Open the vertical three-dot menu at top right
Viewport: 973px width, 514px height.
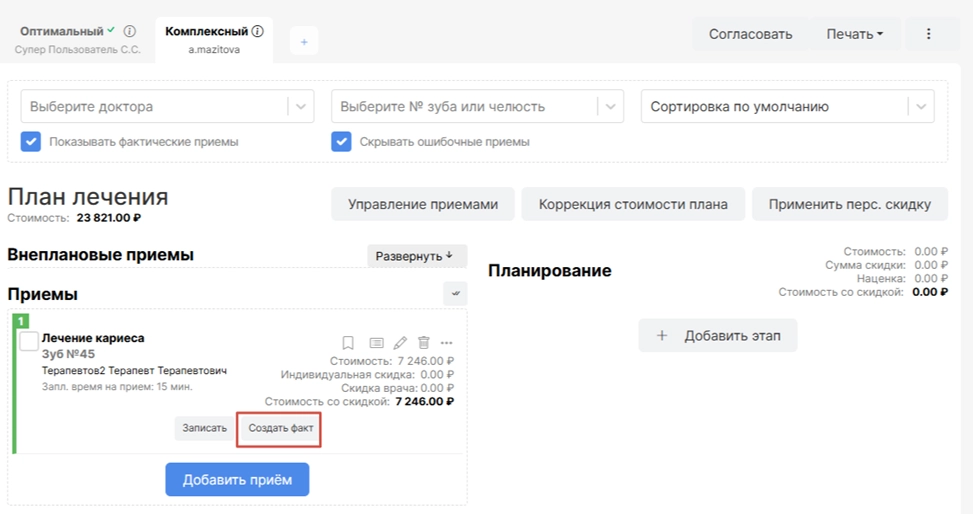928,34
